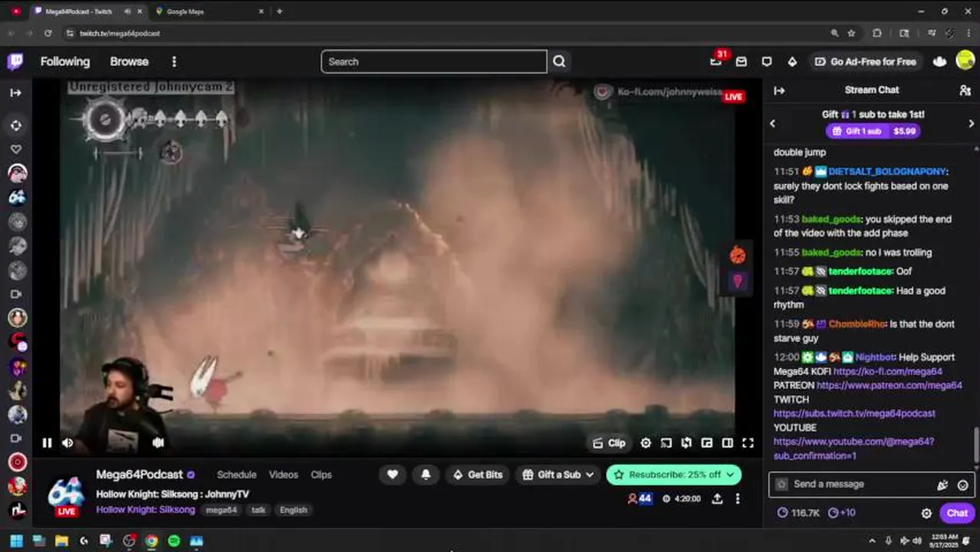
Task: Open Bits cheer icon in chat input
Action: pos(942,485)
